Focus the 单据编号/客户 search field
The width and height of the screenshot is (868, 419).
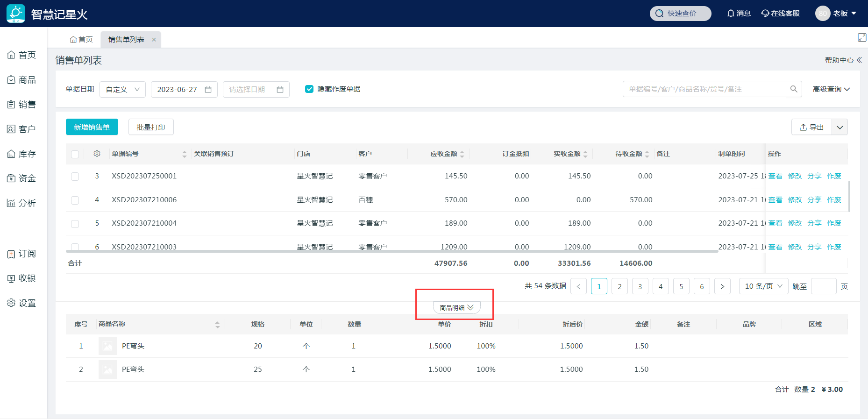pos(704,89)
